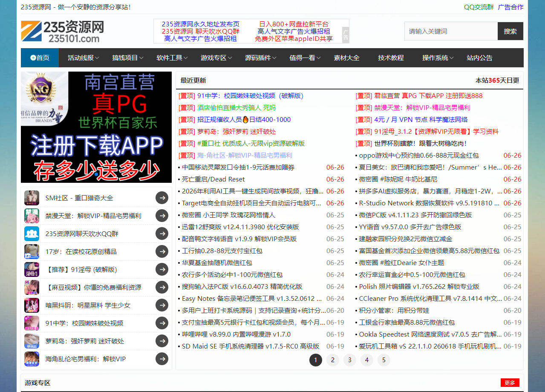Open the 广告合作 link
Screen dimensions: 545x392
[x=510, y=7]
